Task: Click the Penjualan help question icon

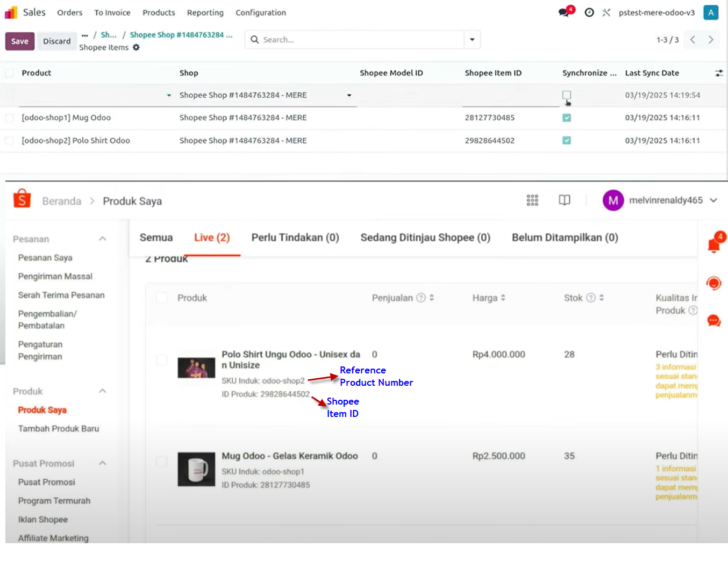Action: 422,298
